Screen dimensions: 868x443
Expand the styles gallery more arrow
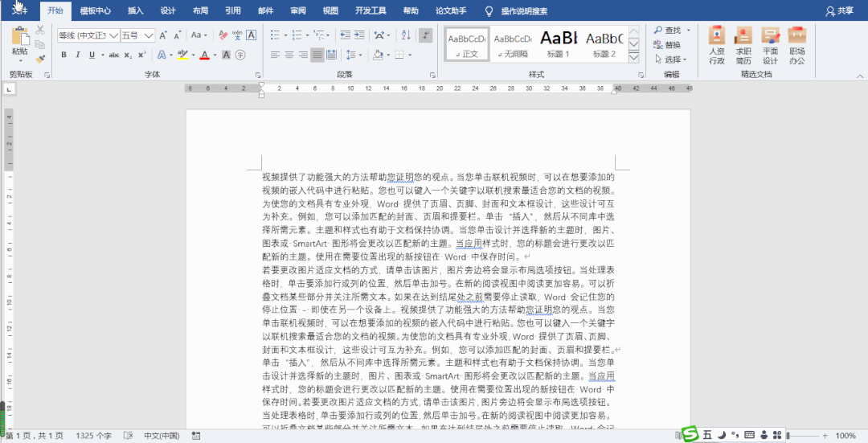(x=634, y=57)
